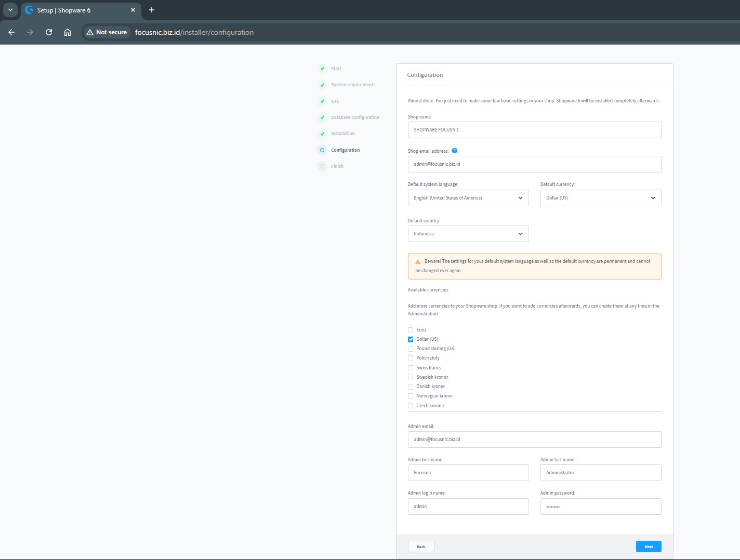The width and height of the screenshot is (740, 560).
Task: Click into the Shop name input field
Action: tap(534, 130)
